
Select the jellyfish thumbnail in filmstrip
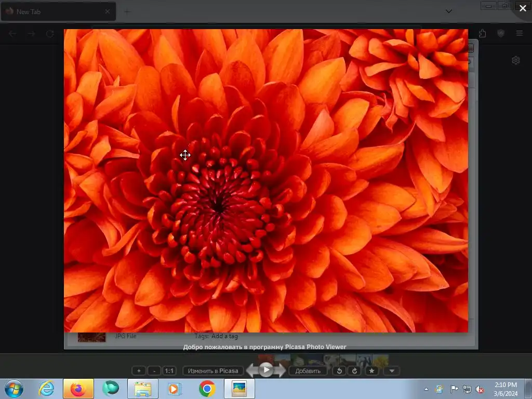click(x=315, y=360)
